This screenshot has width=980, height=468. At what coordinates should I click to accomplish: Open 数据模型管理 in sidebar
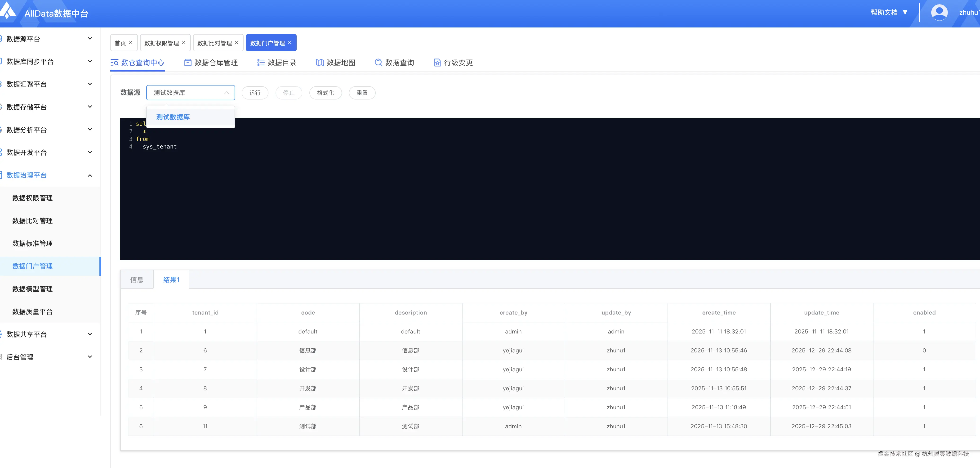point(50,289)
